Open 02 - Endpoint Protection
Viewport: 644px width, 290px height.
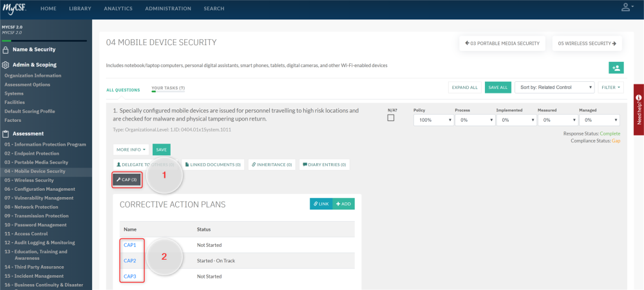point(32,153)
